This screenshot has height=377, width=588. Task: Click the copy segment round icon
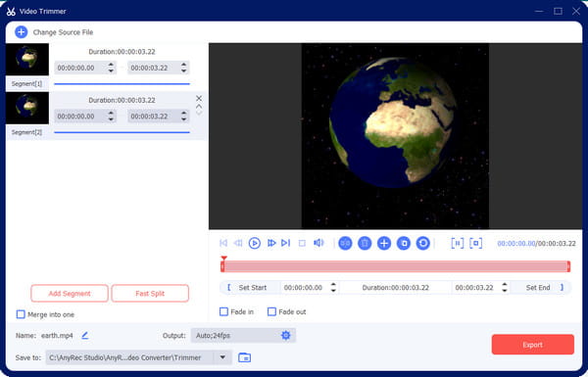(404, 243)
